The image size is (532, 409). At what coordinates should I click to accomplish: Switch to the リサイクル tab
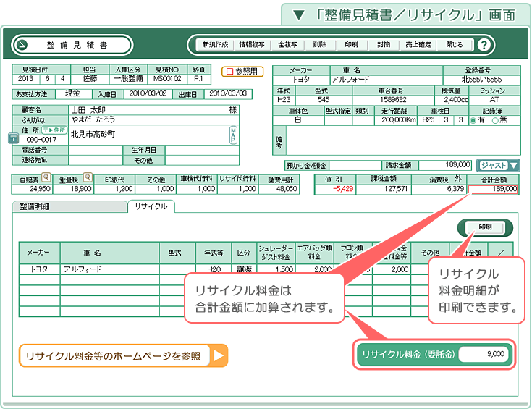click(151, 206)
